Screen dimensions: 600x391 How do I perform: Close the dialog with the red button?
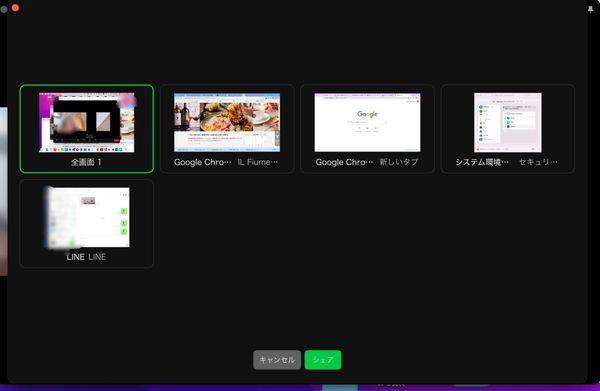tap(15, 8)
